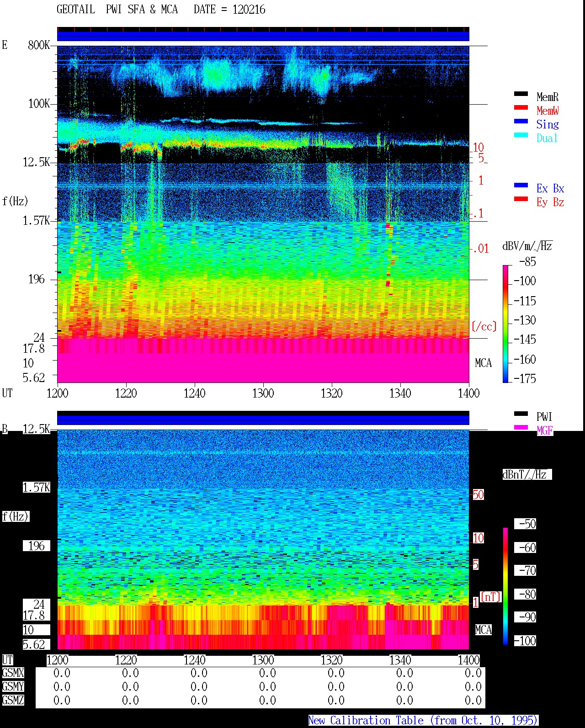Click the GSMY row label
This screenshot has height=728, width=585.
(x=13, y=686)
